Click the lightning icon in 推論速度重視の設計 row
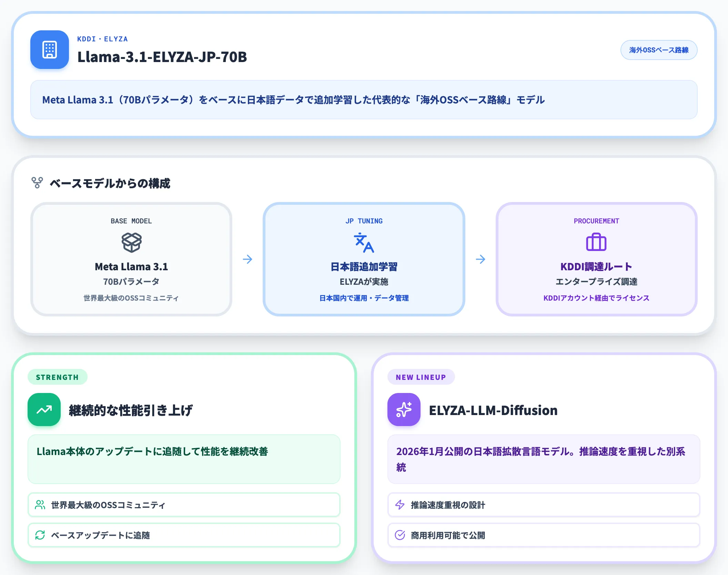 point(400,505)
